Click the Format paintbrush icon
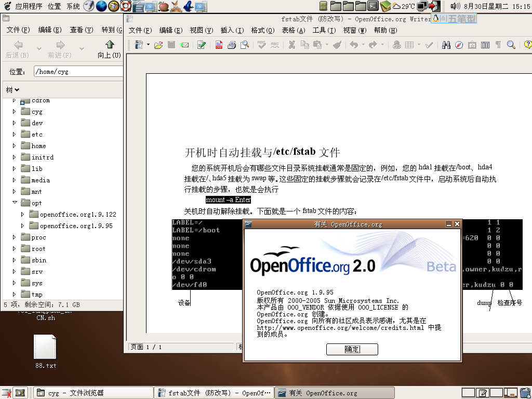 coord(337,45)
